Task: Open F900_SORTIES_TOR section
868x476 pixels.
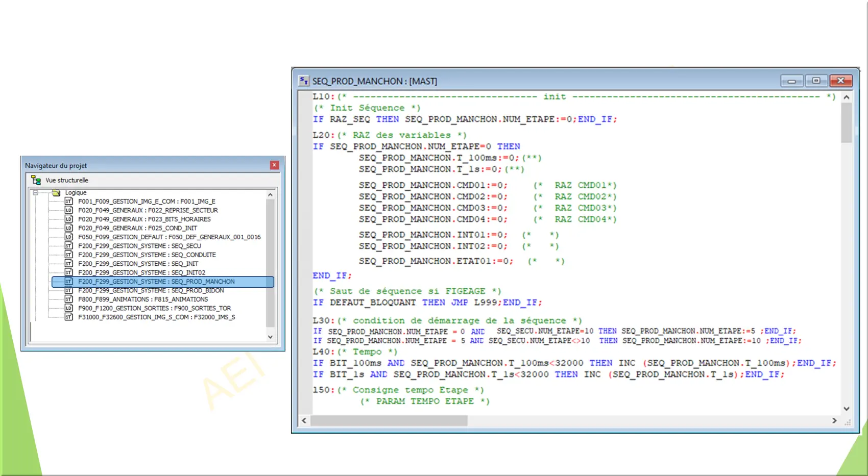Action: point(155,308)
